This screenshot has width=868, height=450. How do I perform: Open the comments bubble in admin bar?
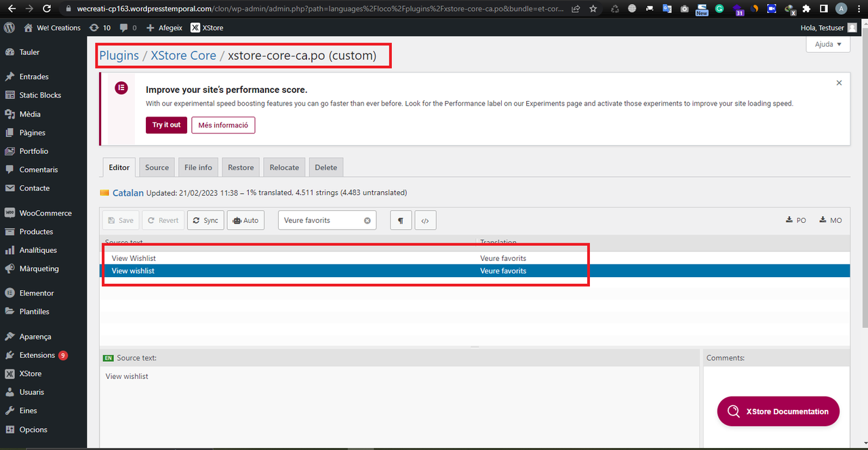click(127, 28)
